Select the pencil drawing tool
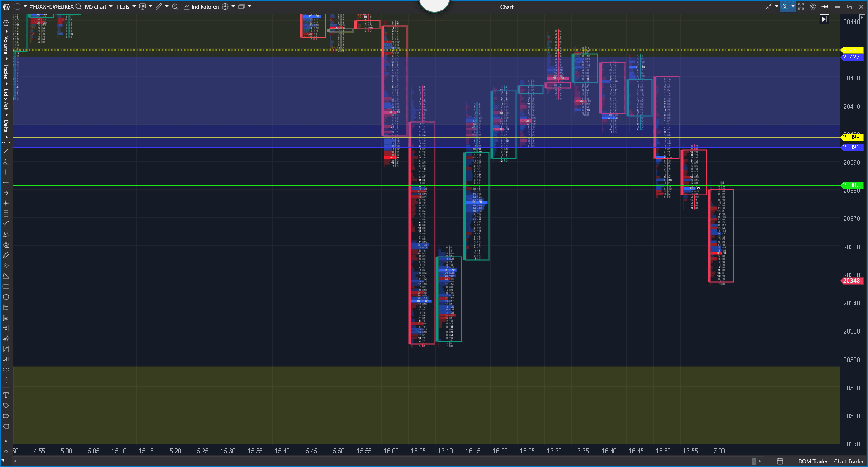The width and height of the screenshot is (868, 467). 158,6
